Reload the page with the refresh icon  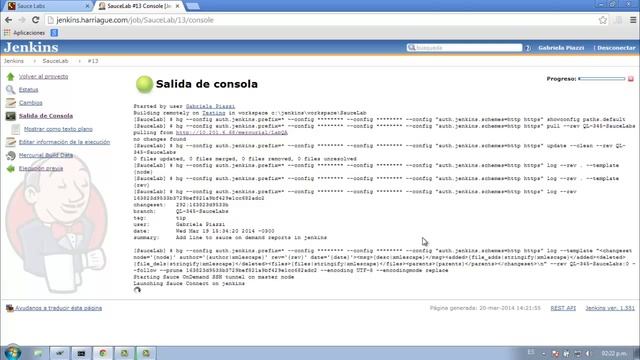tap(36, 20)
